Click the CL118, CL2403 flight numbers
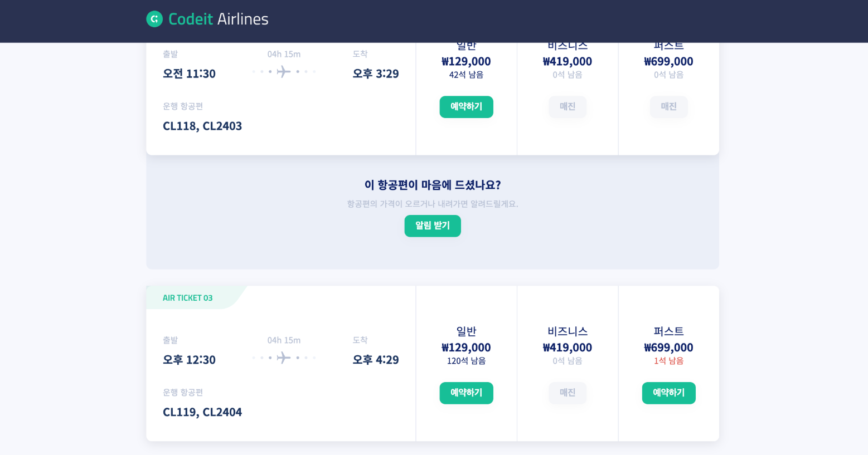868x455 pixels. (202, 126)
